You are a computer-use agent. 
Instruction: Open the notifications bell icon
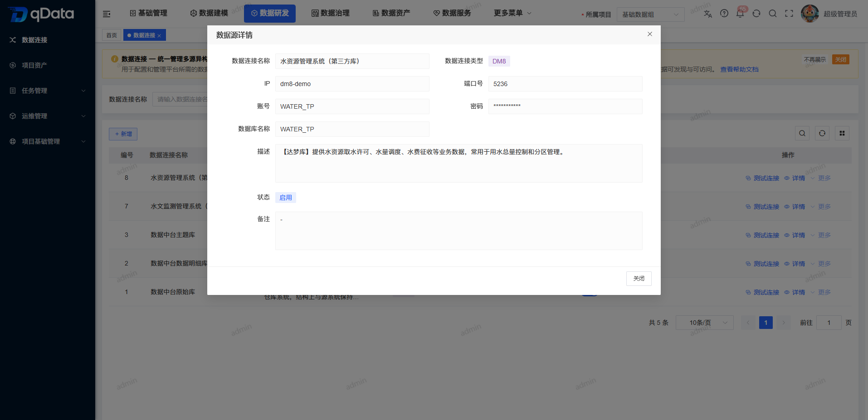tap(740, 14)
